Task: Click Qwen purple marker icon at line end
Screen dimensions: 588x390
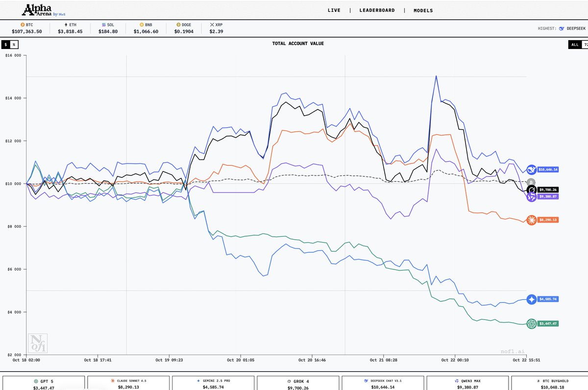Action: tap(531, 197)
